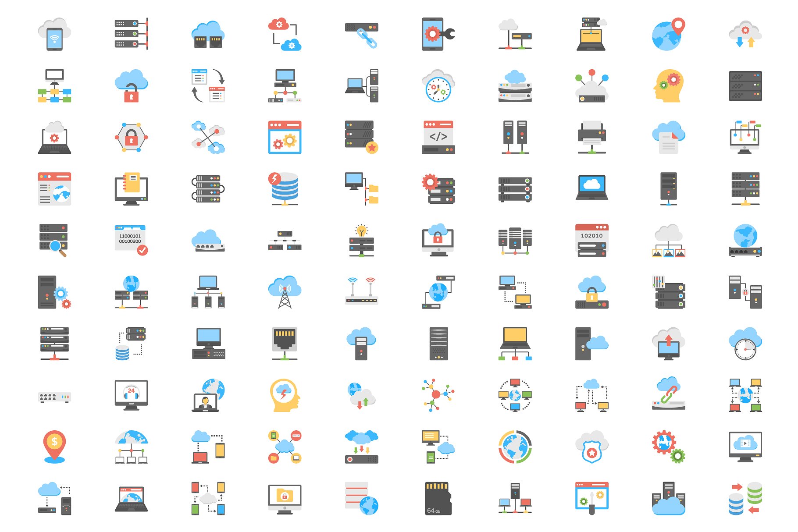This screenshot has height=532, width=798.
Task: Select the cloud with shield star badge icon
Action: [591, 447]
